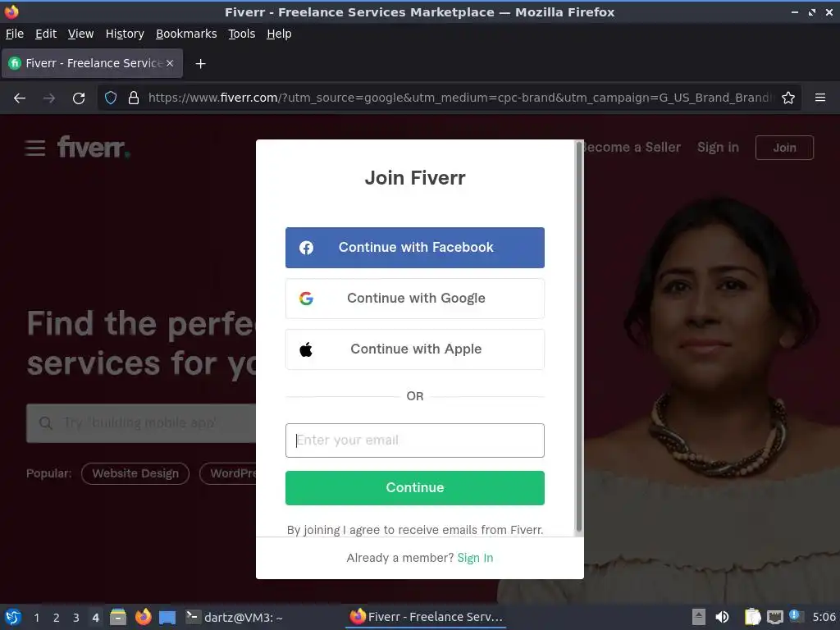Click the Website Design popular tag
The image size is (840, 630).
coord(135,473)
